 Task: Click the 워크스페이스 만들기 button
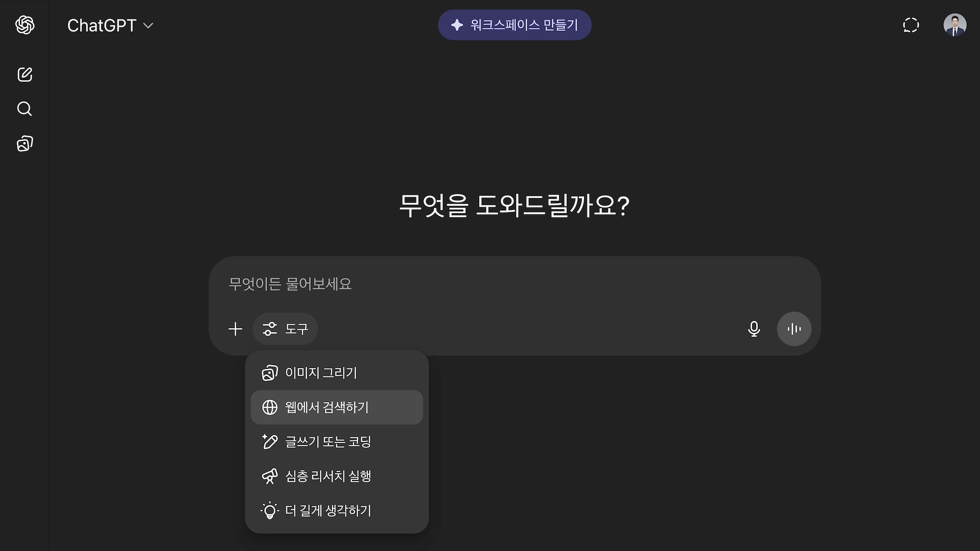[514, 24]
